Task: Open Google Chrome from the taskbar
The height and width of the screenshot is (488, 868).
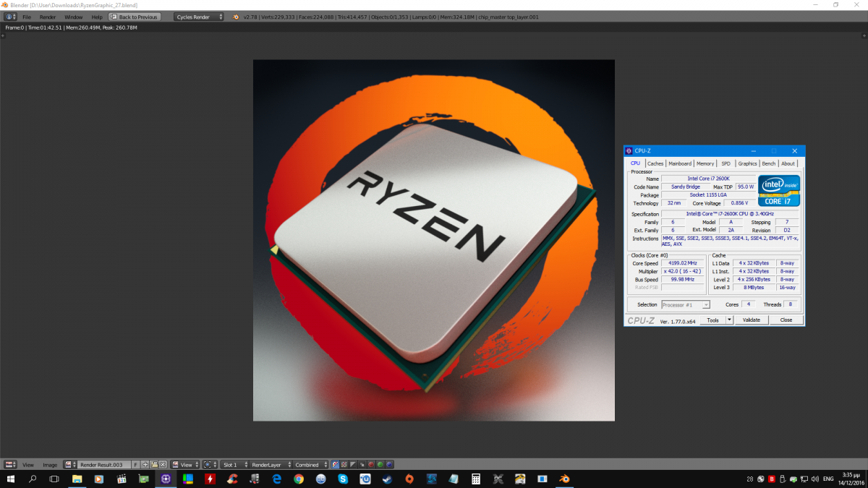Action: 299,479
